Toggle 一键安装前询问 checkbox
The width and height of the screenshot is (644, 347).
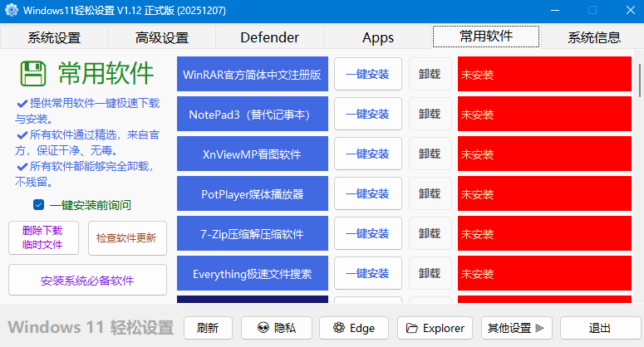[38, 204]
